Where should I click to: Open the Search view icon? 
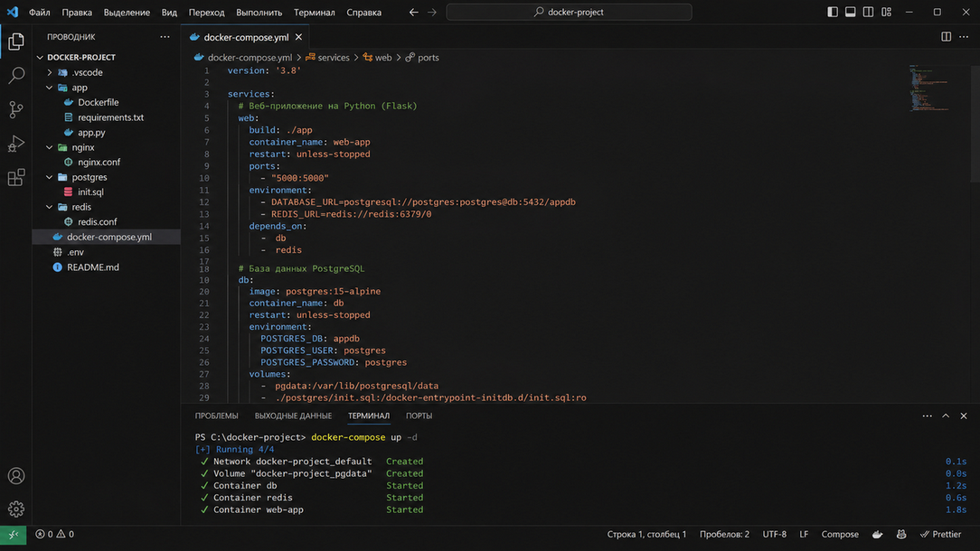click(16, 76)
